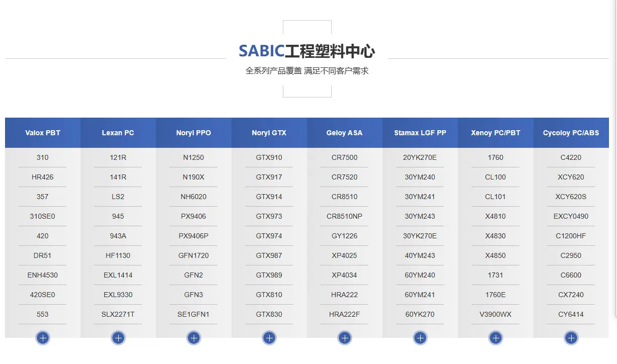The height and width of the screenshot is (364, 617).
Task: Open Xenoy grade V3900WX
Action: [496, 314]
